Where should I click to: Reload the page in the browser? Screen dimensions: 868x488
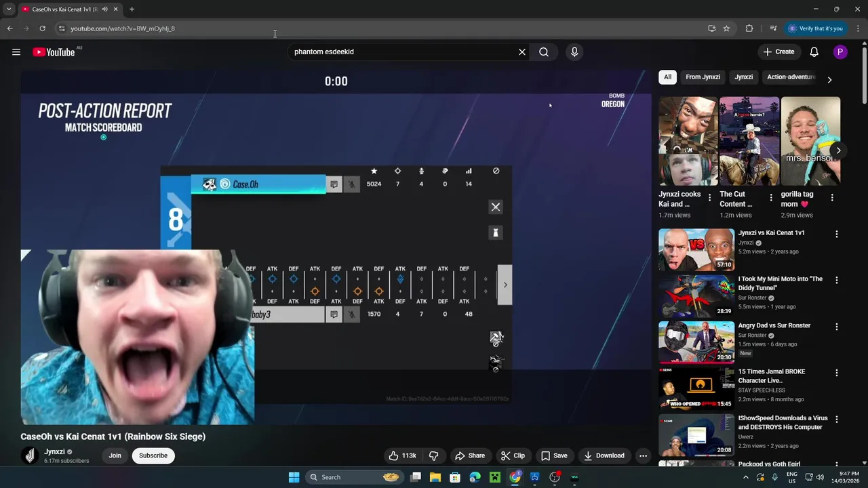(42, 28)
